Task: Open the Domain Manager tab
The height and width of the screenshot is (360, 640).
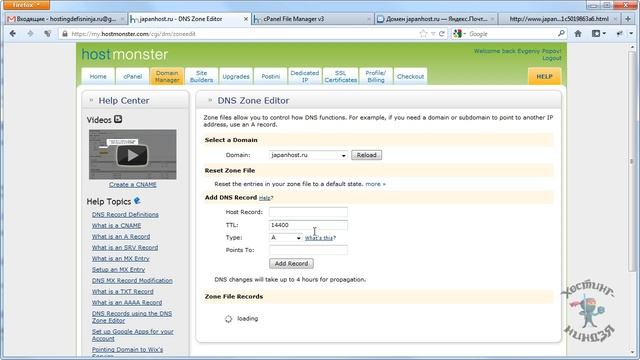Action: [x=167, y=76]
